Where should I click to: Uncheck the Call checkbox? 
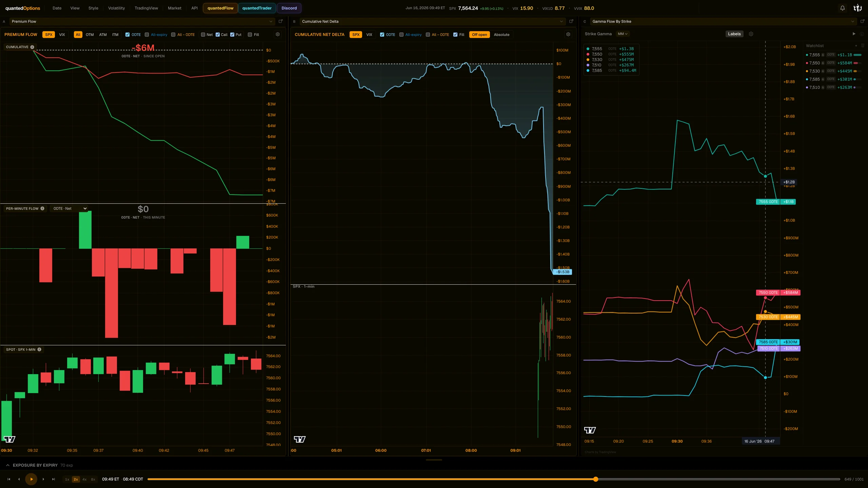(x=218, y=35)
